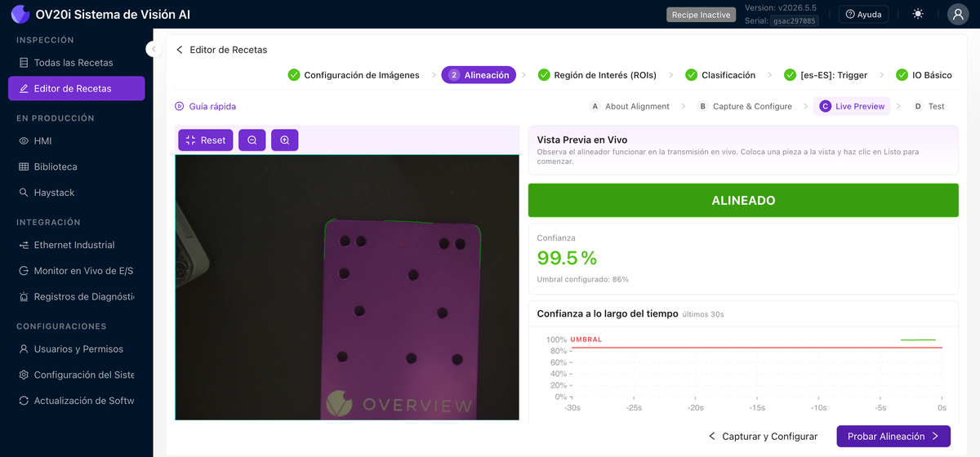The width and height of the screenshot is (980, 457).
Task: Click the Haystack magnifier icon
Action: pyautogui.click(x=24, y=193)
